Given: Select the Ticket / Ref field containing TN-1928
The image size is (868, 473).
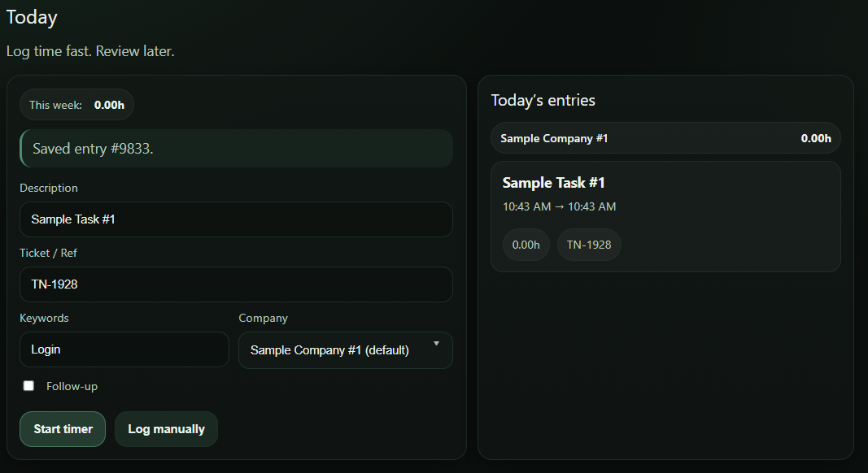Looking at the screenshot, I should point(236,284).
